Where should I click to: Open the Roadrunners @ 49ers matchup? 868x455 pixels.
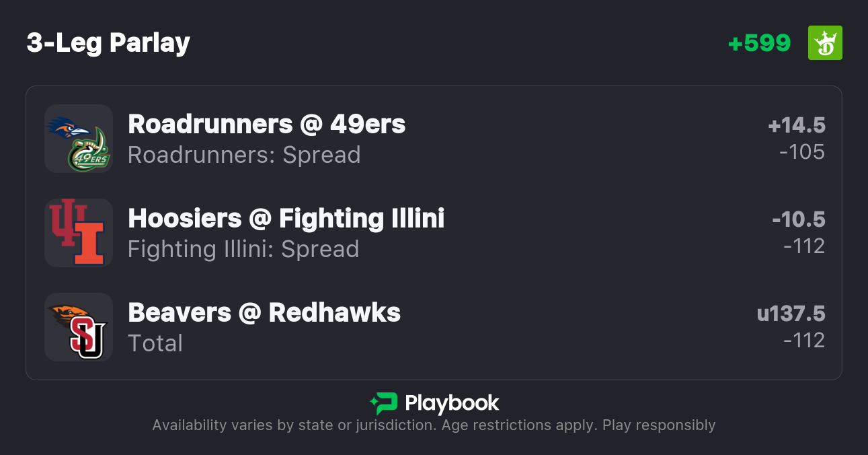tap(266, 124)
